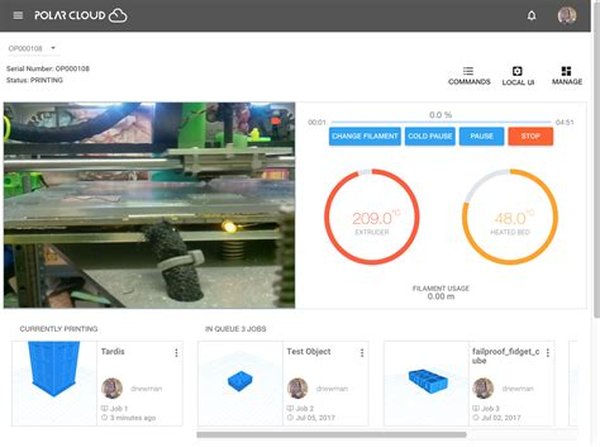Open the user profile avatar

pos(567,16)
